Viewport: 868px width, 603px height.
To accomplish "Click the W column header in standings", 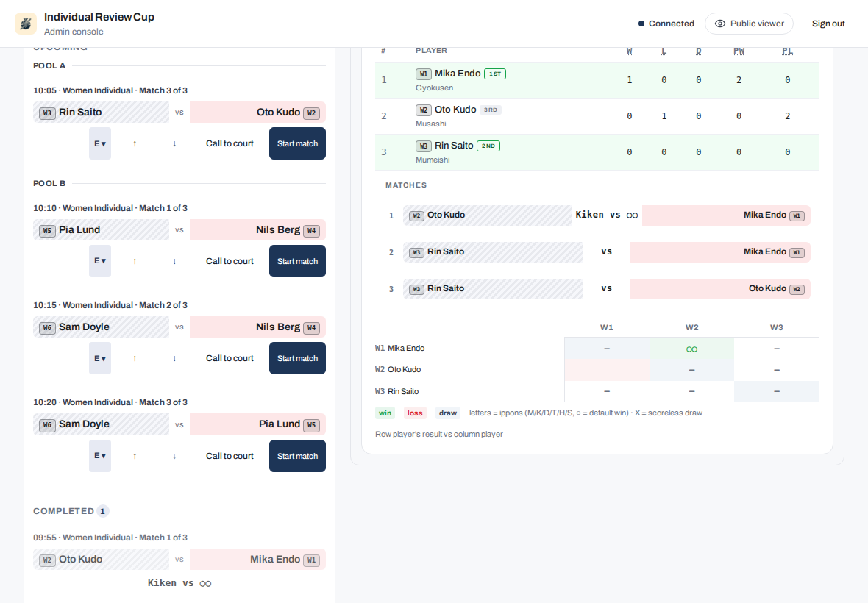I will point(630,51).
